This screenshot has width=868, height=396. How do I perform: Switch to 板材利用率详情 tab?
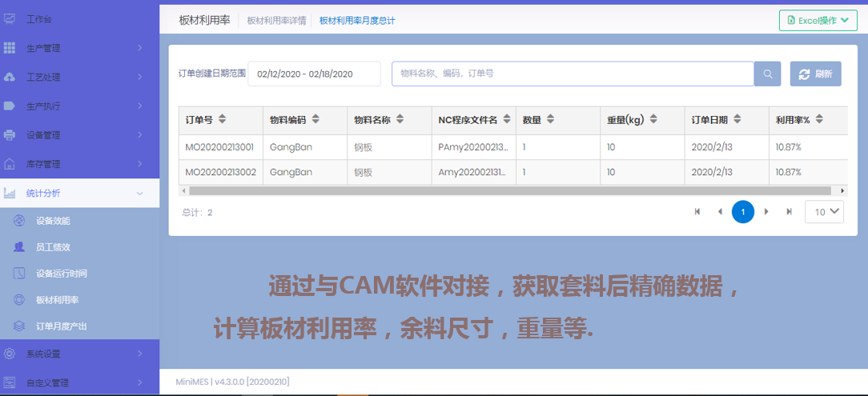tap(276, 21)
